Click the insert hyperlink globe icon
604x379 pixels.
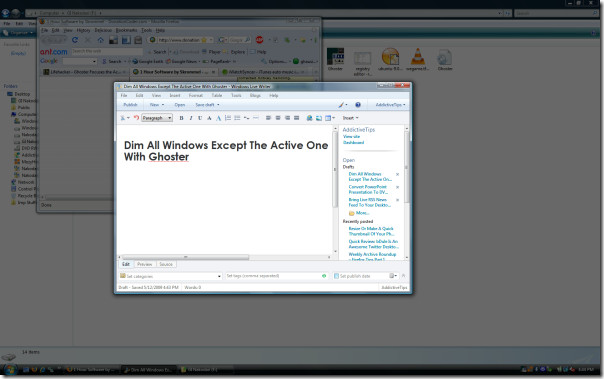tap(309, 118)
